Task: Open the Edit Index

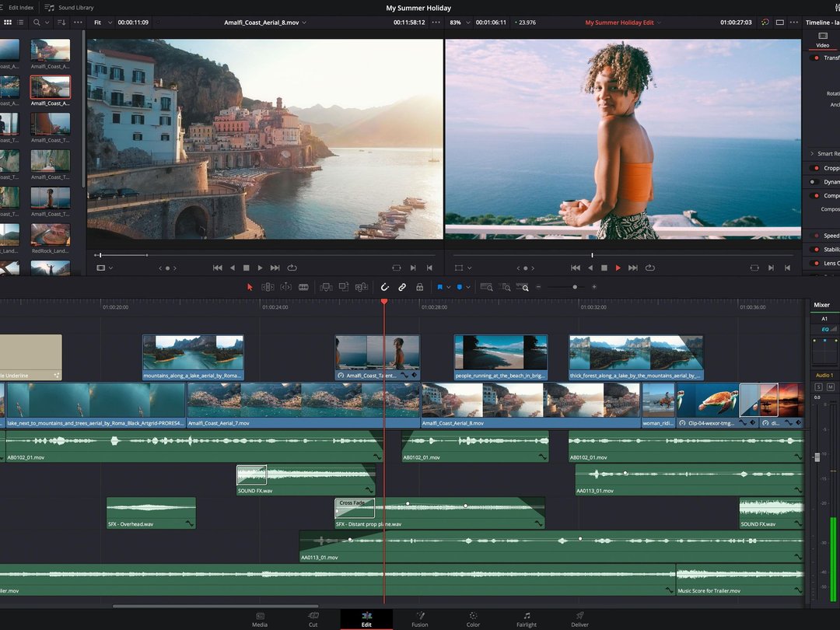Action: pyautogui.click(x=19, y=7)
